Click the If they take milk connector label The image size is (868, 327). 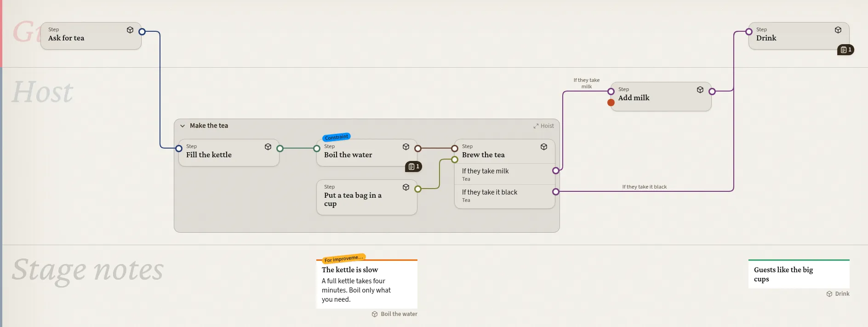point(587,83)
